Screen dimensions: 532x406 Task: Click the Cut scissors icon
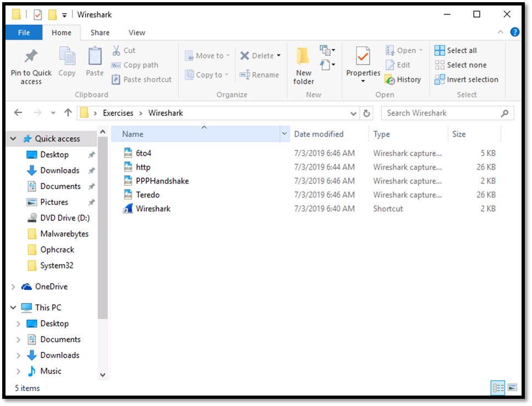tap(116, 51)
